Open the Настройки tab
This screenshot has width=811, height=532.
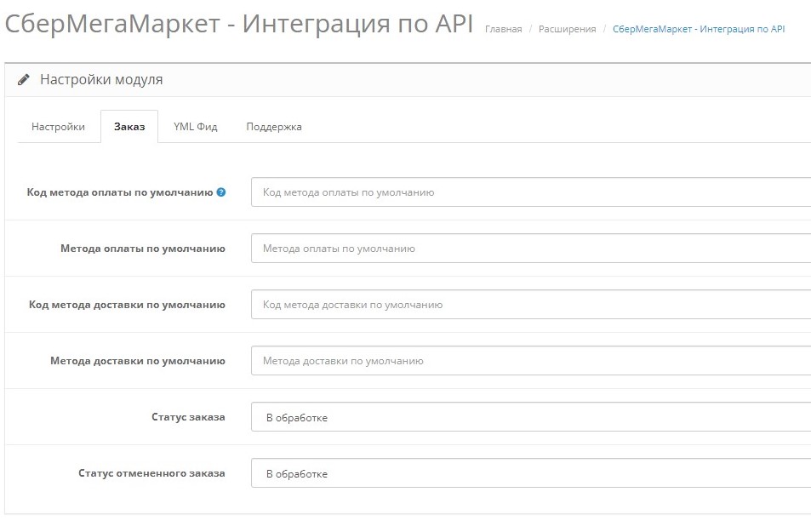pos(58,127)
